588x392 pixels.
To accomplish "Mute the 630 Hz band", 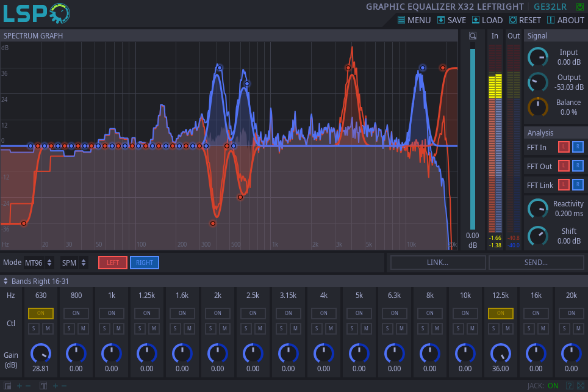I will [48, 328].
